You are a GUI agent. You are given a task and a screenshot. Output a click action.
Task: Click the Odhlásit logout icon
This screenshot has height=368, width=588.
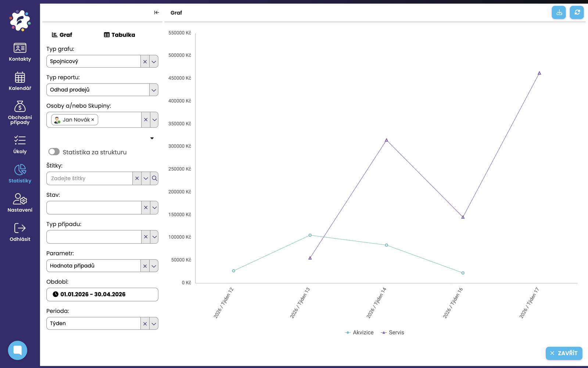point(20,228)
